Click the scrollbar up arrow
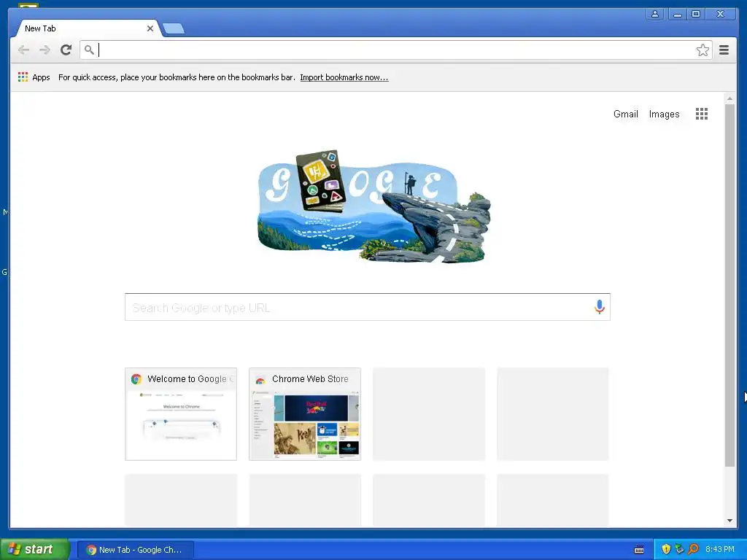The width and height of the screenshot is (747, 560). (729, 98)
